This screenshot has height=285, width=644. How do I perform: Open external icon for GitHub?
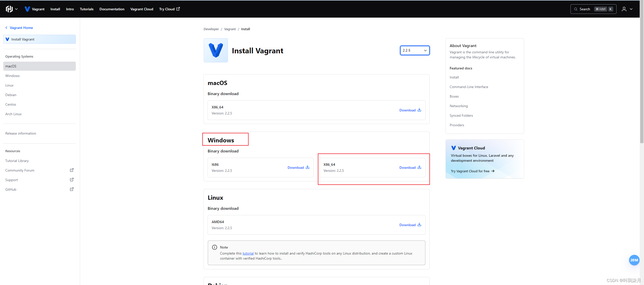(72, 189)
